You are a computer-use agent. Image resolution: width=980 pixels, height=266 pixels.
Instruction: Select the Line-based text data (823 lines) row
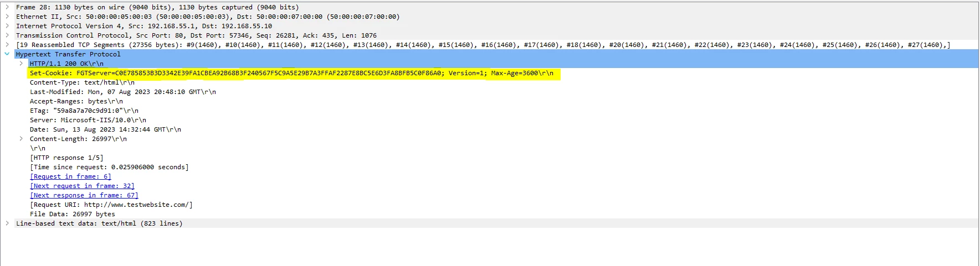point(99,223)
